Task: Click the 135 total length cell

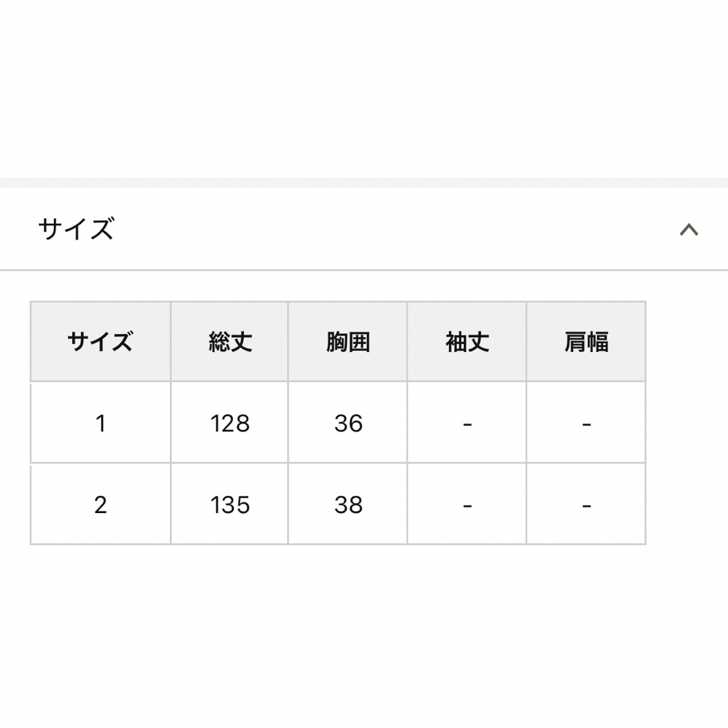Action: coord(229,504)
